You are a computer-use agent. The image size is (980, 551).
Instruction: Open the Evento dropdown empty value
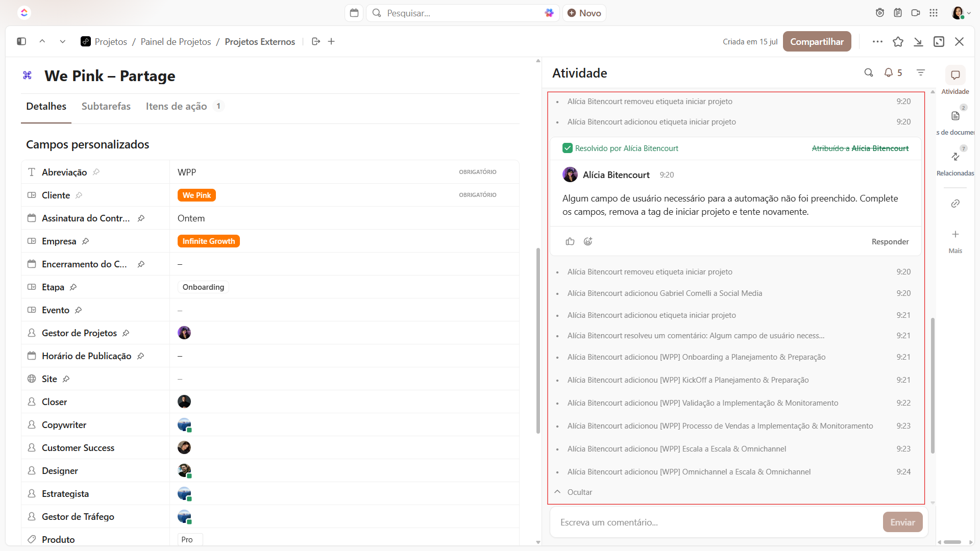(x=344, y=310)
